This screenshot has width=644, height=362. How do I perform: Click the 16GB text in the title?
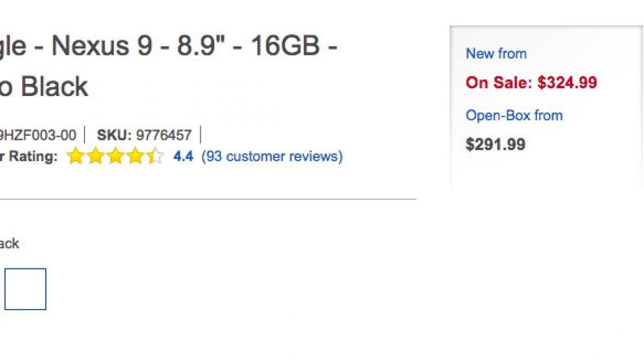pyautogui.click(x=285, y=46)
